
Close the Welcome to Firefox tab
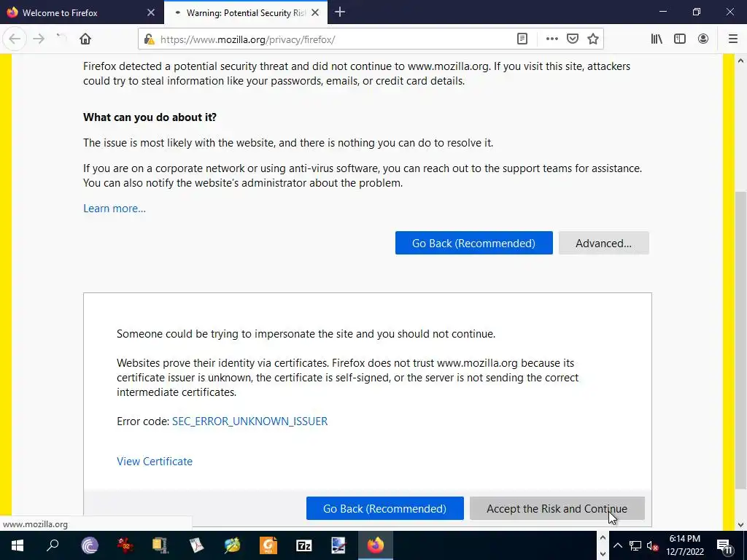[151, 12]
